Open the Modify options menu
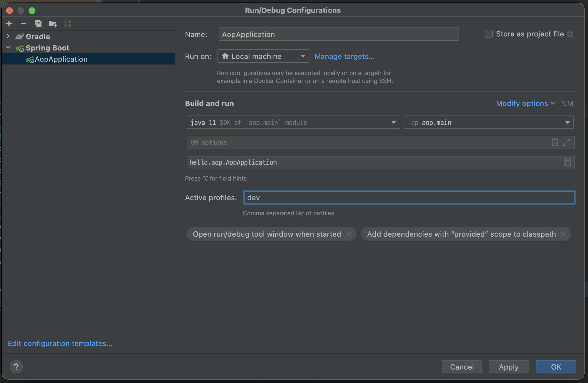The image size is (588, 383). pos(525,103)
